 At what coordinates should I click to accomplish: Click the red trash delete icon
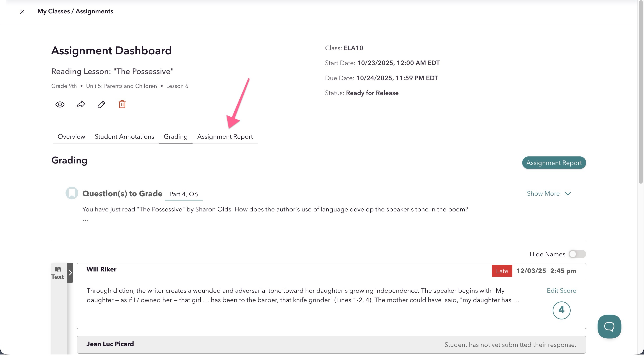[122, 104]
